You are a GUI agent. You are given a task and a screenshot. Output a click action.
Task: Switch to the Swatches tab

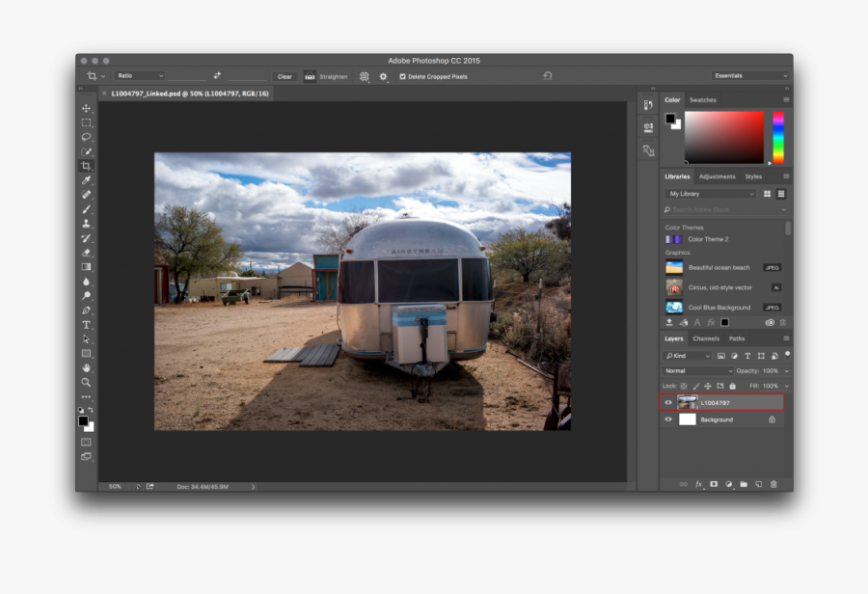tap(702, 99)
